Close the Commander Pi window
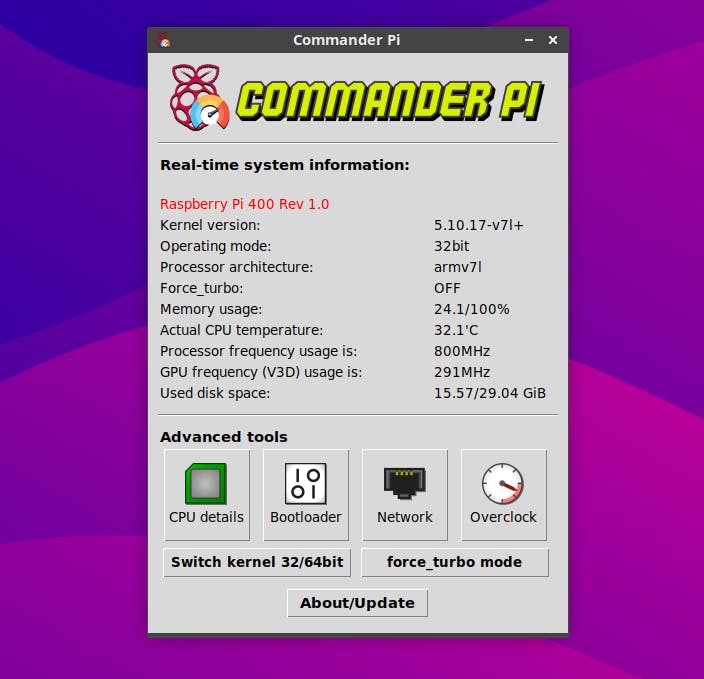 553,40
